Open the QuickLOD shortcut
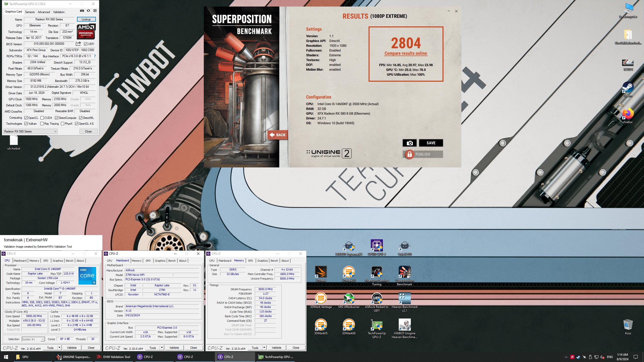This screenshot has width=644, height=362. pos(405,248)
